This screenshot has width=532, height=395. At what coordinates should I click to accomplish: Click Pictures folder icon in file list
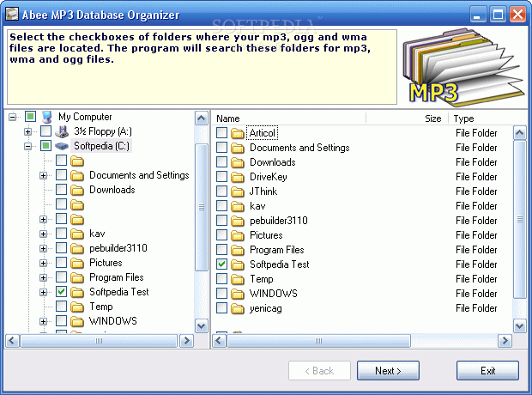click(238, 235)
